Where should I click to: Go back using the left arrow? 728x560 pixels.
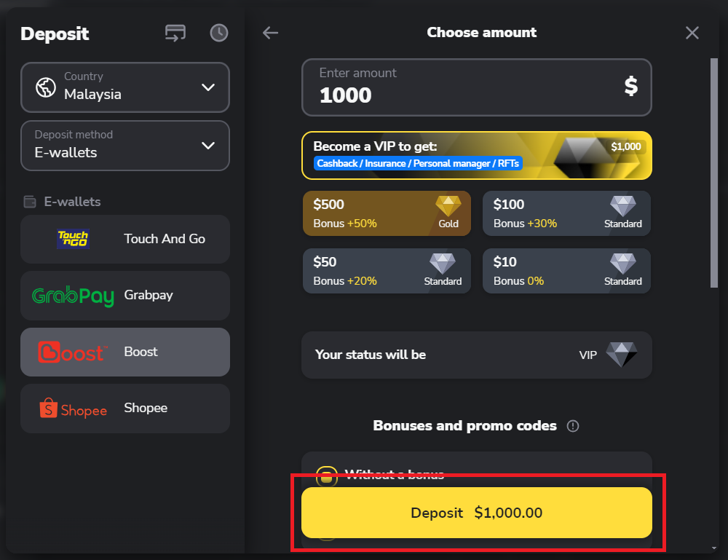tap(271, 33)
